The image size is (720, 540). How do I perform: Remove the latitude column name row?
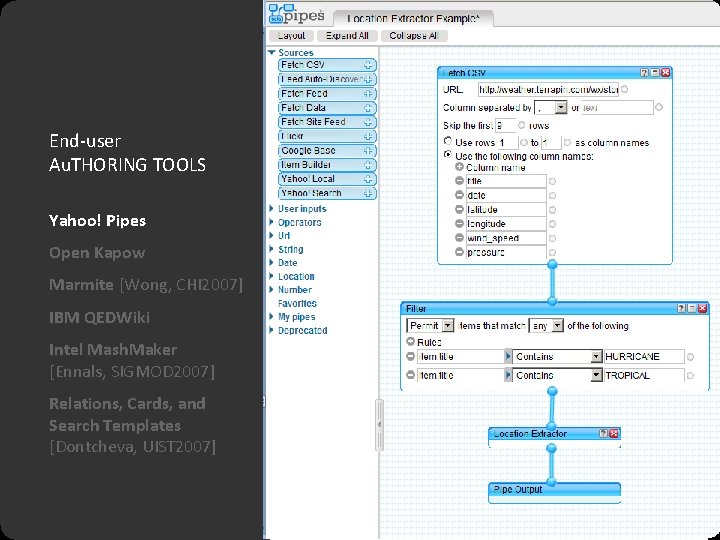459,209
